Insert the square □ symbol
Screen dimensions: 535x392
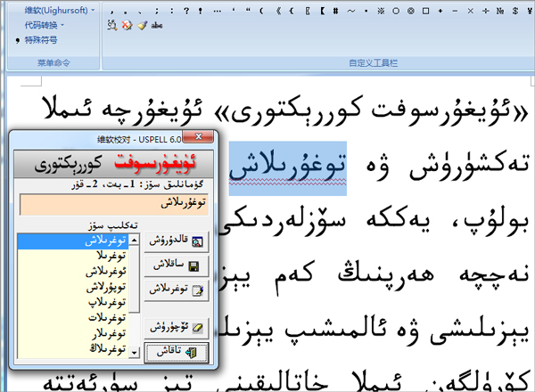[426, 12]
